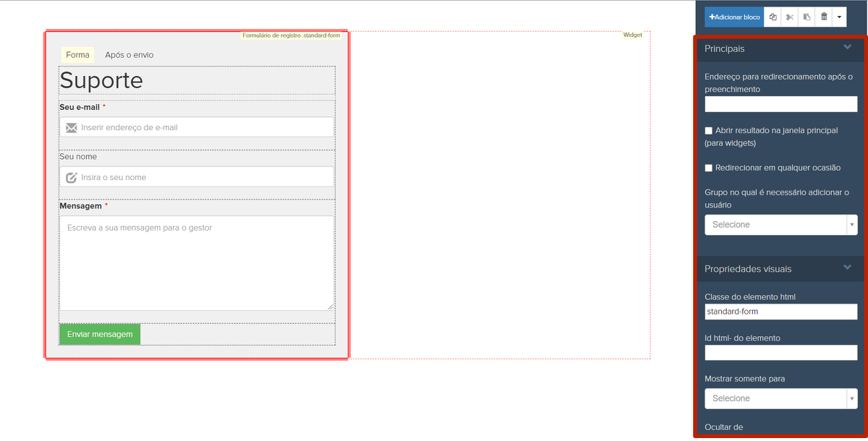Open the user group 'Selecione' dropdown
Viewport: 868px width, 441px height.
780,225
